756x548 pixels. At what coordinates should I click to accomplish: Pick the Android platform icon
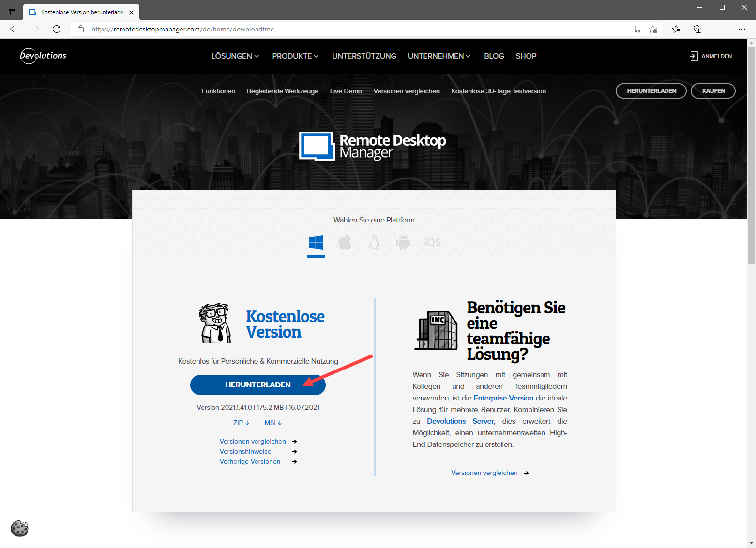403,242
